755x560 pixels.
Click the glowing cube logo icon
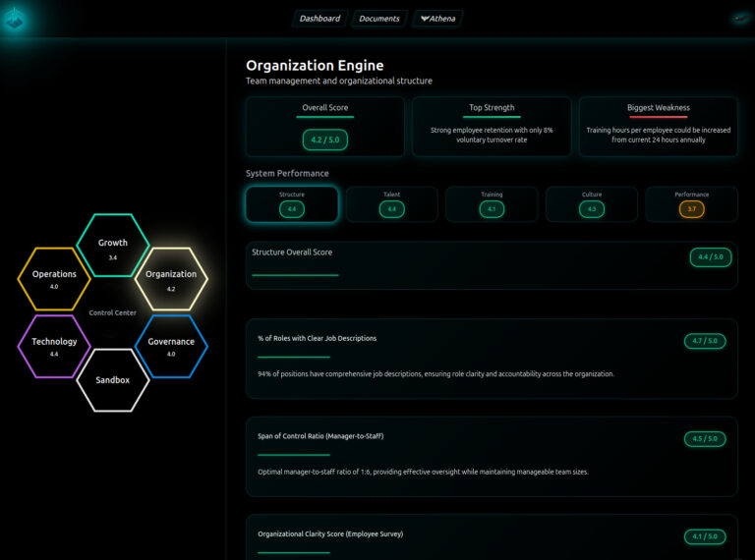[15, 19]
